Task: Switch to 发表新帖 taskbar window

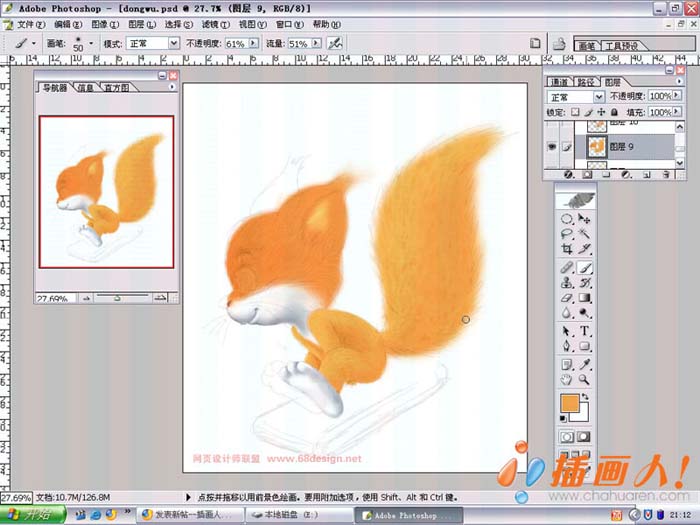Action: click(x=190, y=515)
